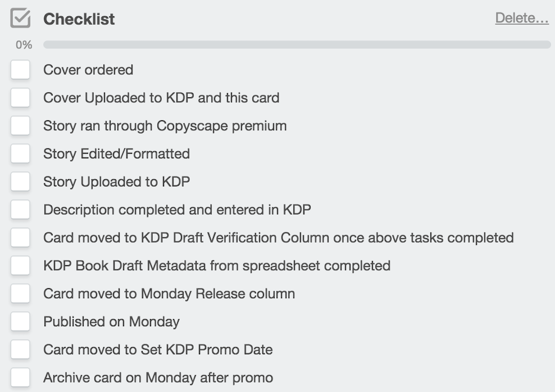
Task: Mark Story Edited/Formatted as done
Action: click(x=20, y=153)
